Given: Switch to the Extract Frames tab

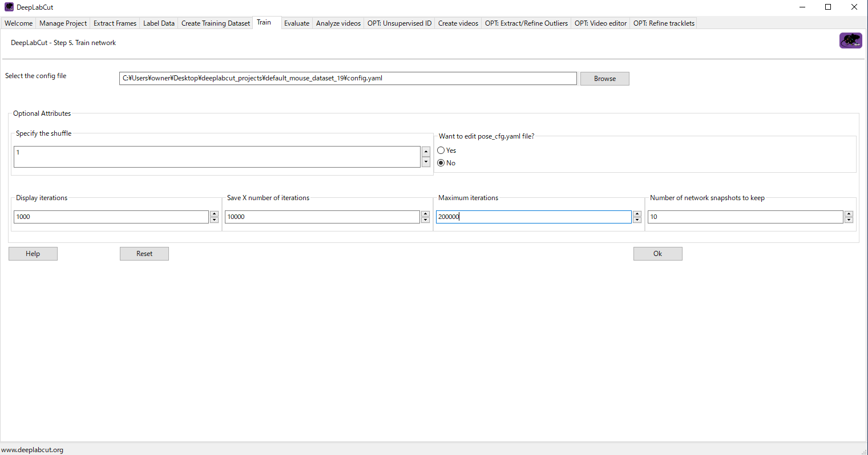Looking at the screenshot, I should [x=115, y=23].
